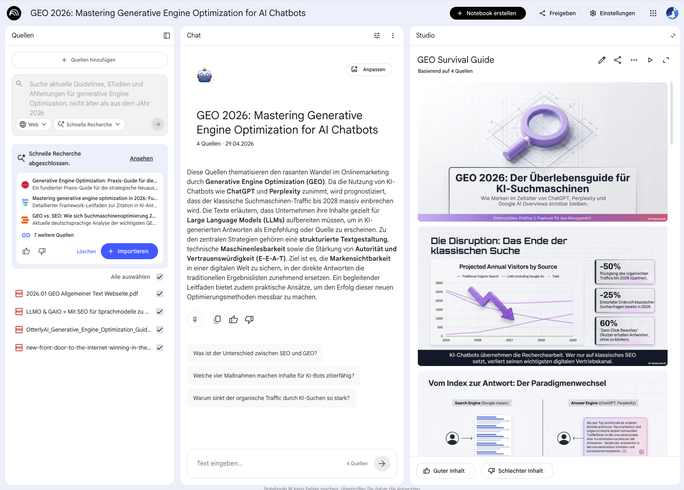This screenshot has height=490, width=684.
Task: Click the Importieren button
Action: tap(129, 251)
